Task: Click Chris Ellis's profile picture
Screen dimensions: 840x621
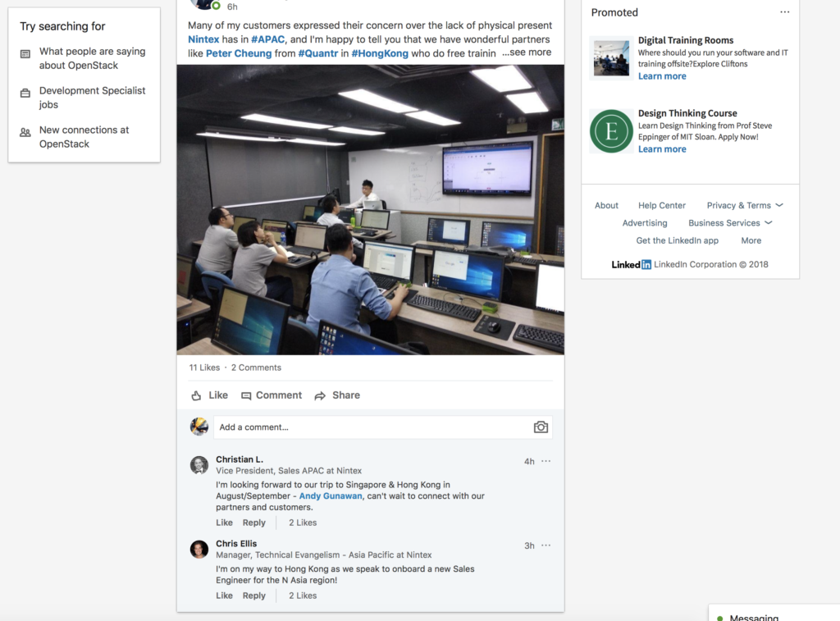Action: pos(199,549)
